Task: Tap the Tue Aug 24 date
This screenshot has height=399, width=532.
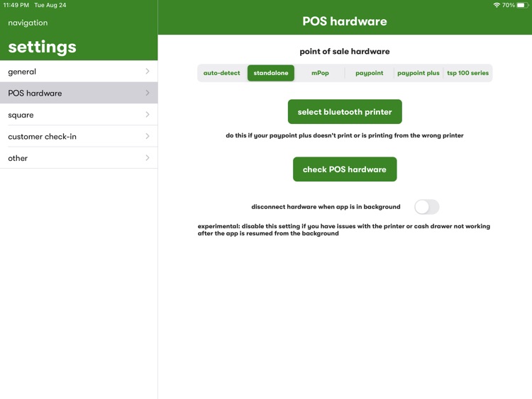Action: point(50,5)
